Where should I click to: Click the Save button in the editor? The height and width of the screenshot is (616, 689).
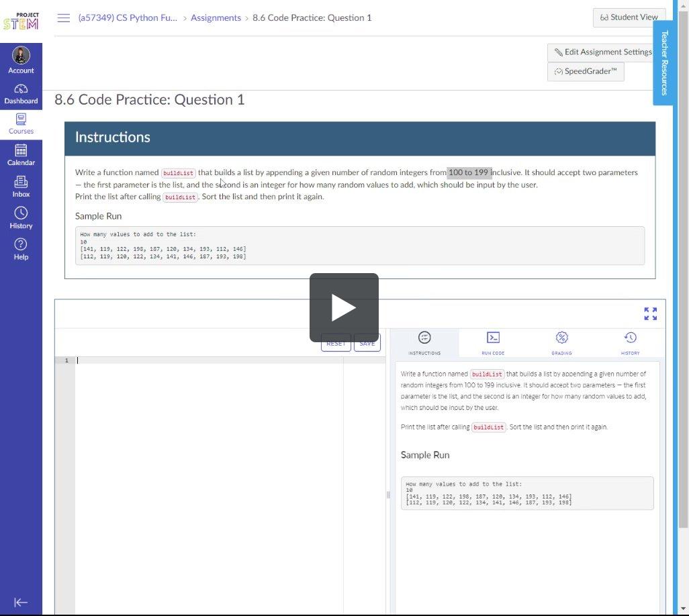367,344
